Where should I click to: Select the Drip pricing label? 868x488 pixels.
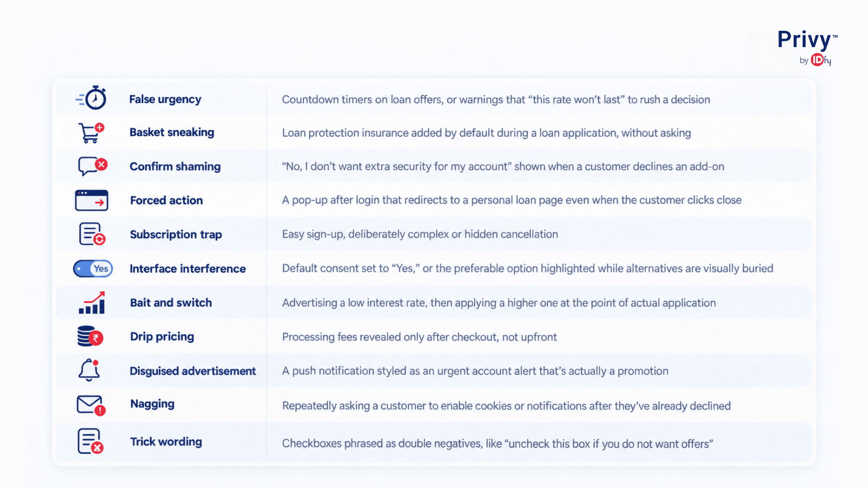(162, 337)
